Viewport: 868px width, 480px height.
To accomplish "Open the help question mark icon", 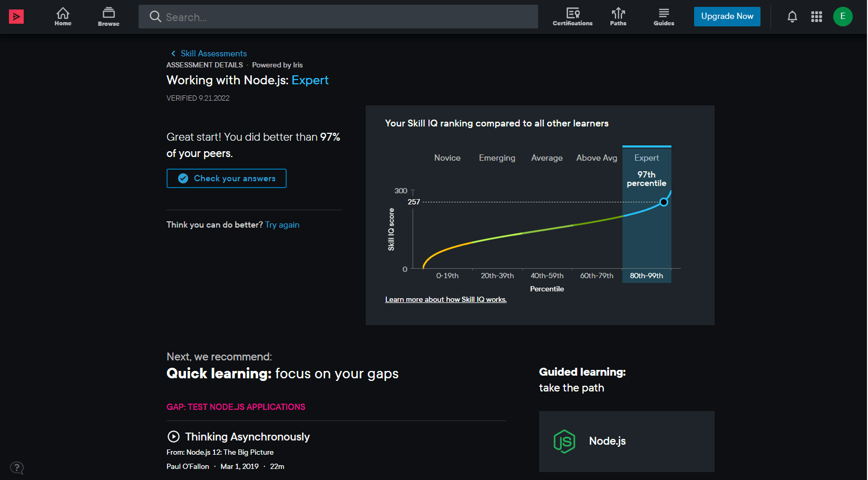I will 17,467.
